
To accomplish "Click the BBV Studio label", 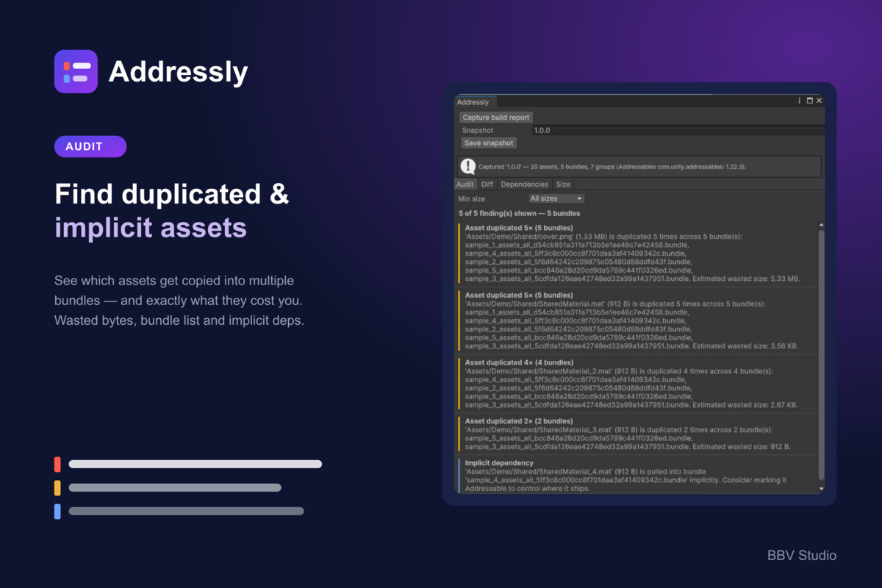I will pos(802,556).
